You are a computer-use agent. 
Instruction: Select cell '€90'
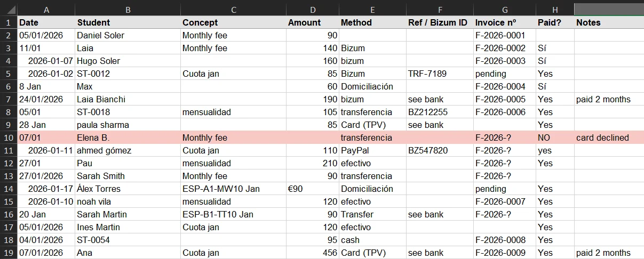313,189
